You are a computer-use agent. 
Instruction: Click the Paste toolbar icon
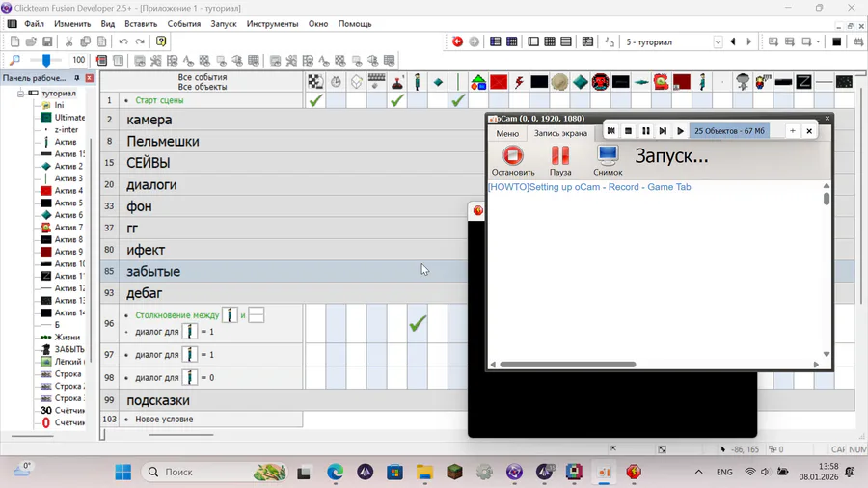click(102, 41)
